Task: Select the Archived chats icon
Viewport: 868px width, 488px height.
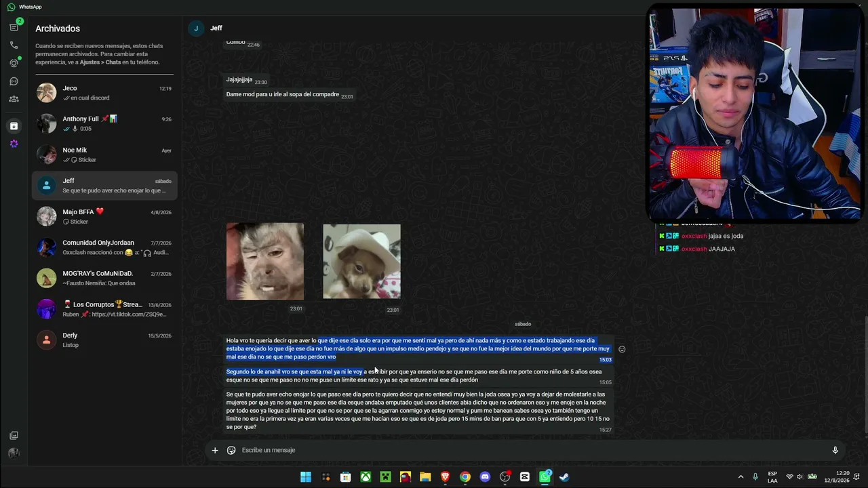Action: (14, 126)
